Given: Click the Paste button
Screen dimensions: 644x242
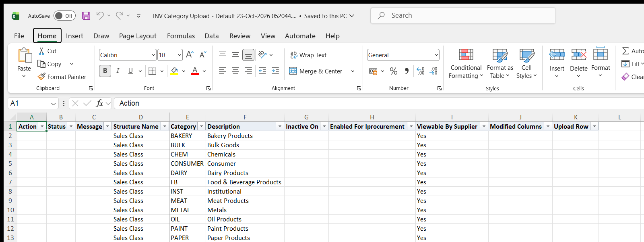Looking at the screenshot, I should tap(24, 59).
